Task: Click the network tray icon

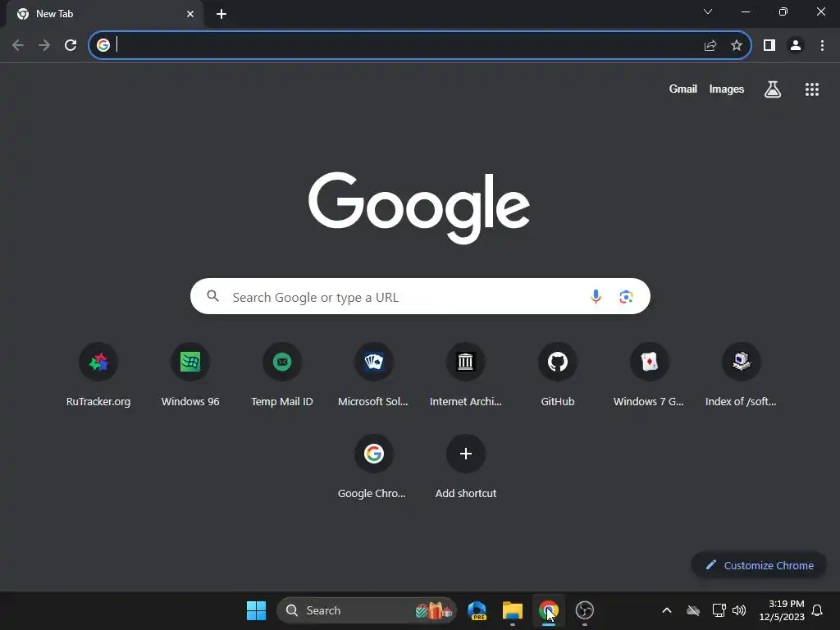Action: pos(719,610)
